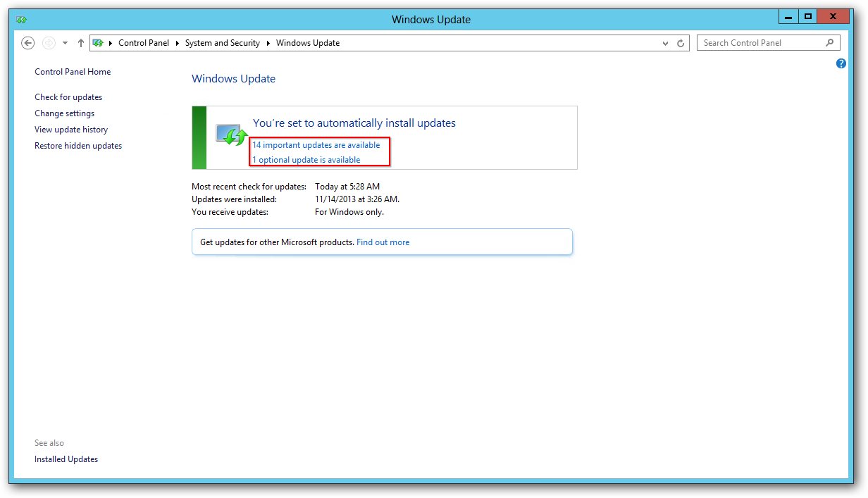Select Check for updates

[x=68, y=97]
